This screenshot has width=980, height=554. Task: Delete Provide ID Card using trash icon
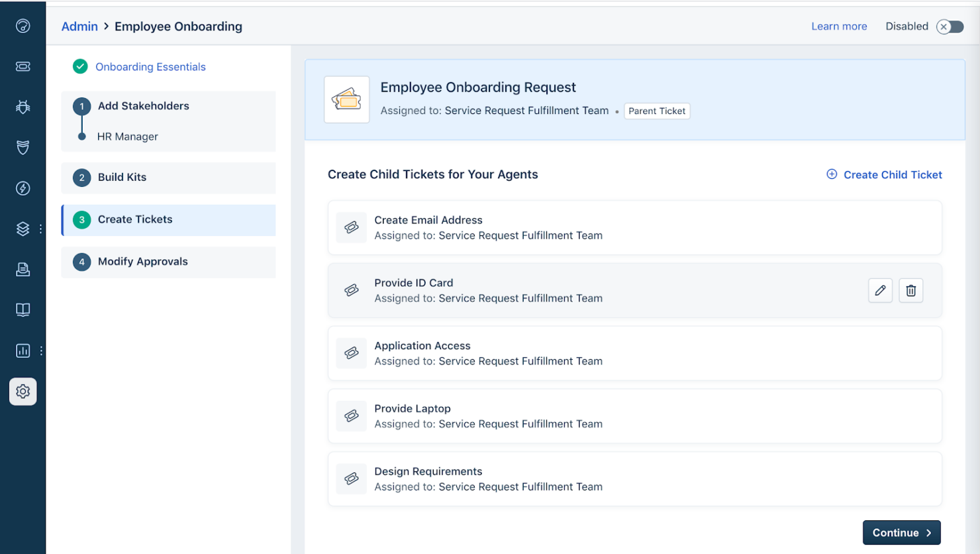coord(910,290)
